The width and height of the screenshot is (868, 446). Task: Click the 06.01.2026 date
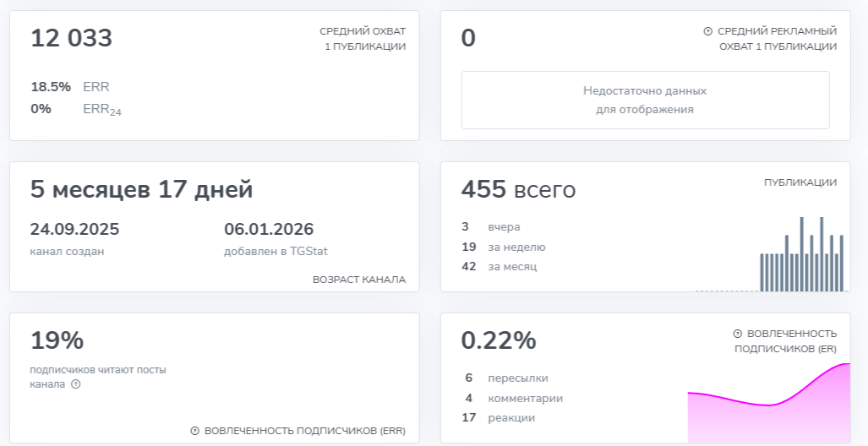click(x=269, y=229)
